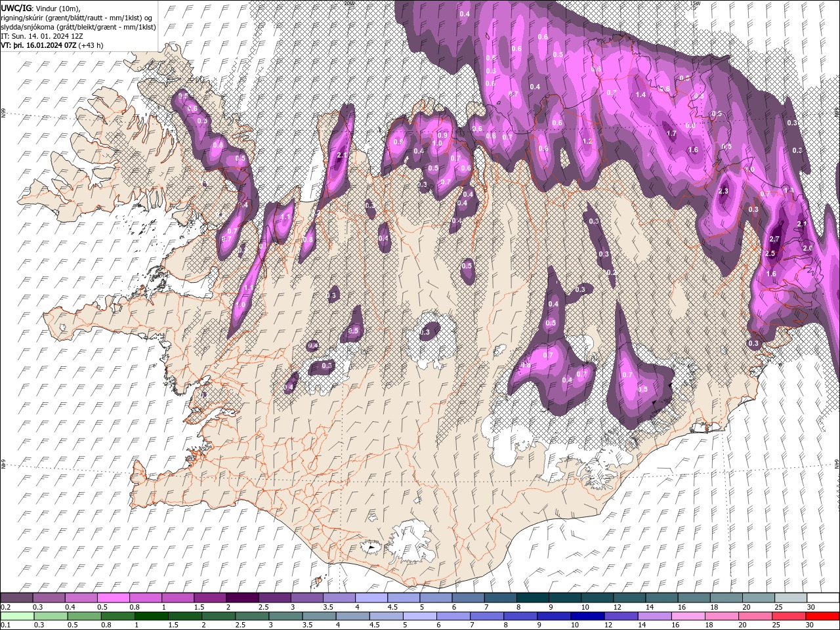Screen dimensions: 840x630
Task: Click the "2.3" snowfall value on the map
Action: click(x=724, y=192)
